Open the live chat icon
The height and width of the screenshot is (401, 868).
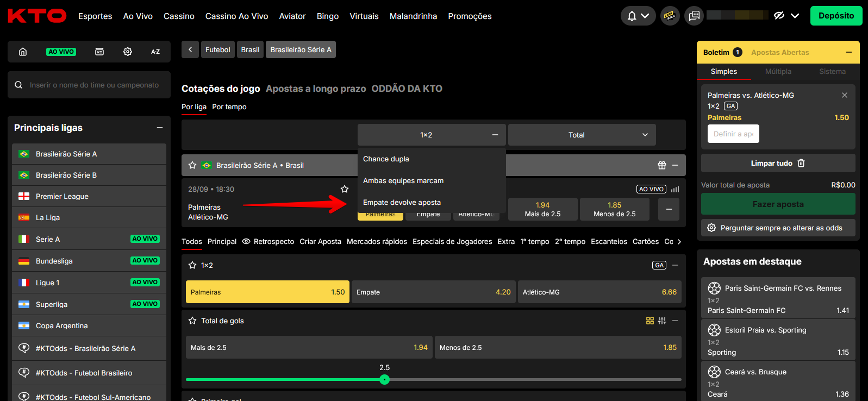(694, 16)
